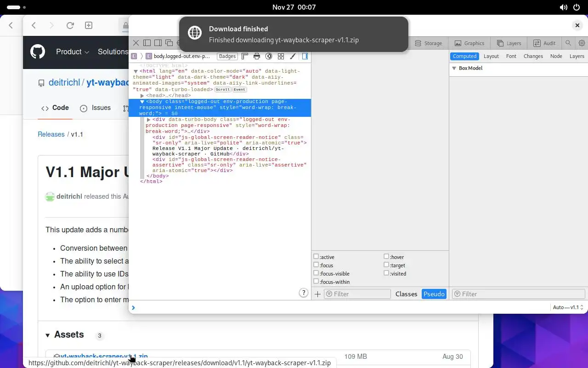Screen dimensions: 588x368
Task: Collapse the html element node
Action: 136,71
